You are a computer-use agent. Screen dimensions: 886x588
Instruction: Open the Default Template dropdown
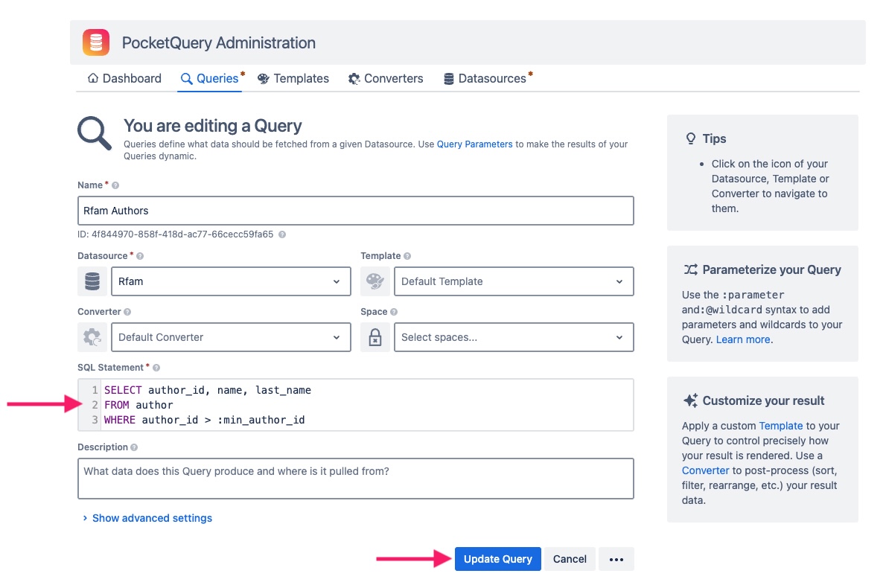[x=514, y=281]
